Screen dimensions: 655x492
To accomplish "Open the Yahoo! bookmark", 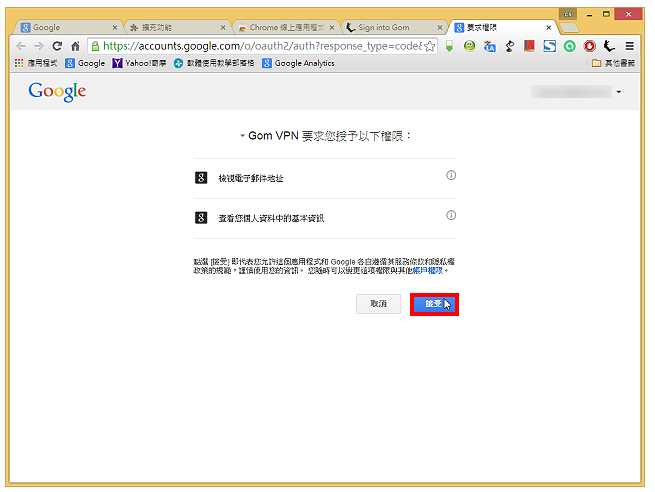I will [140, 63].
